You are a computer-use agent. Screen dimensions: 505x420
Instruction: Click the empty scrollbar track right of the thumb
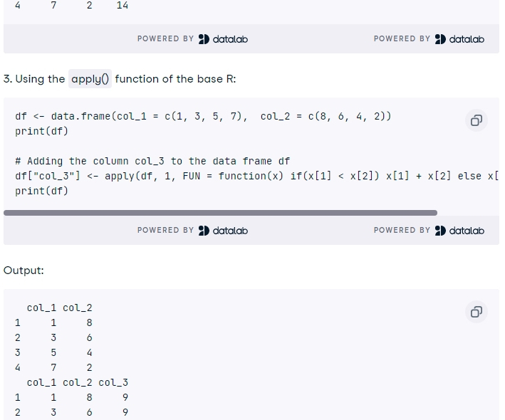coord(468,213)
